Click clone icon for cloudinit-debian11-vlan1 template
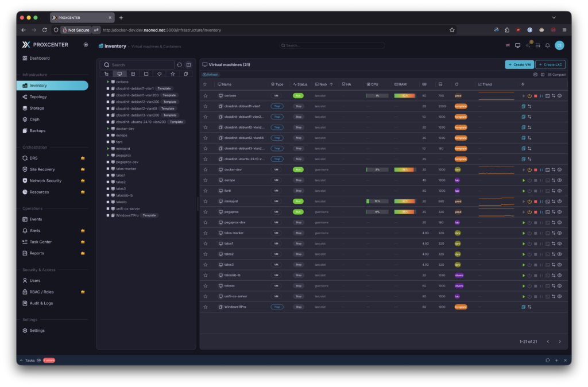588x387 pixels. tap(523, 106)
